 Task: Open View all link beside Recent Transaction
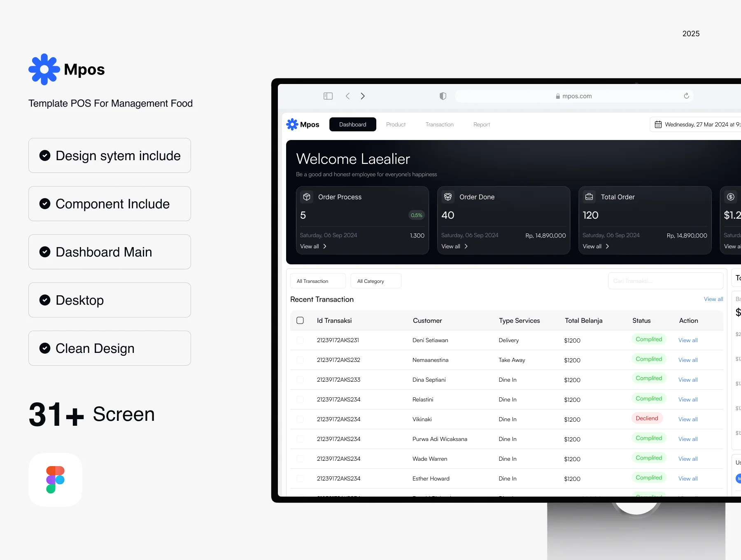[713, 299]
